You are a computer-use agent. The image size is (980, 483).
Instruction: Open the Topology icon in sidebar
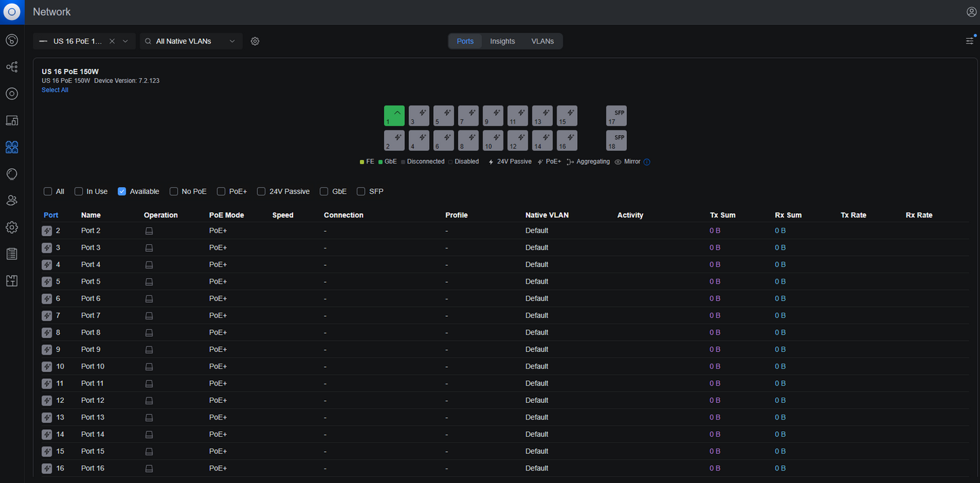(12, 67)
